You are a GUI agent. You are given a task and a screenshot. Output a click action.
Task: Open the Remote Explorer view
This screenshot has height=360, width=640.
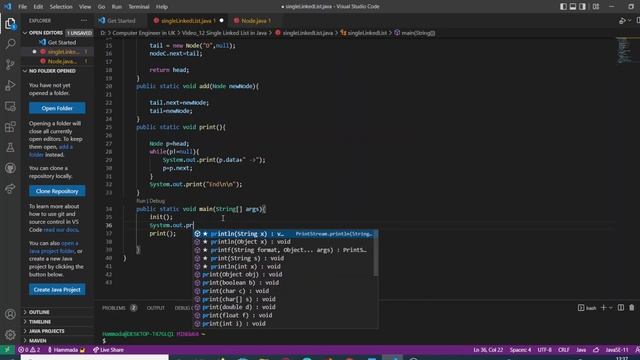pos(10,106)
